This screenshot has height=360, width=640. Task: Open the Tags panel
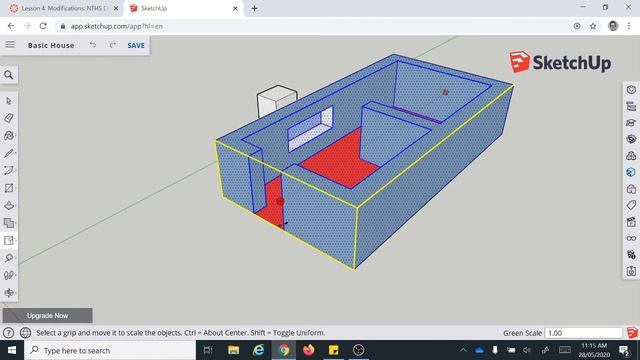pyautogui.click(x=631, y=205)
